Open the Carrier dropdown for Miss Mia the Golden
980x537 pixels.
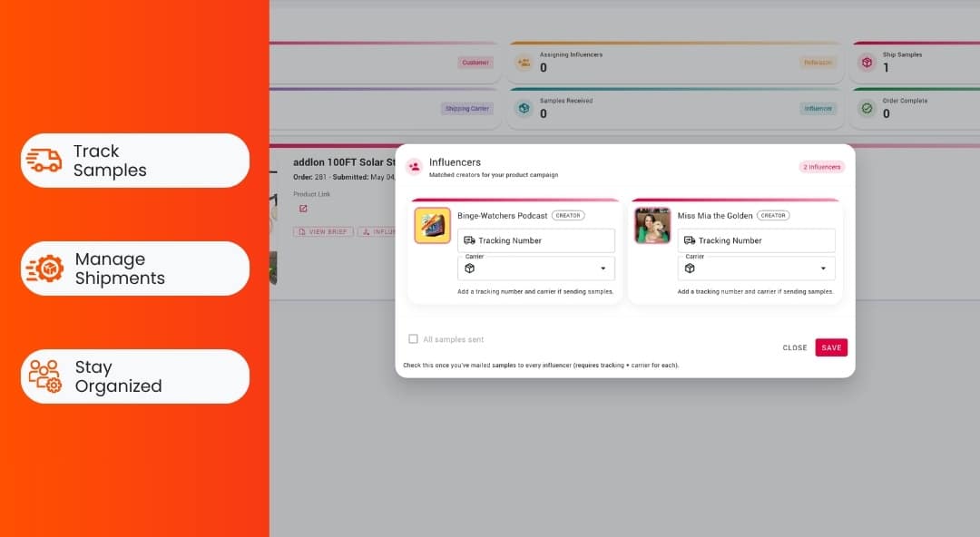point(756,268)
